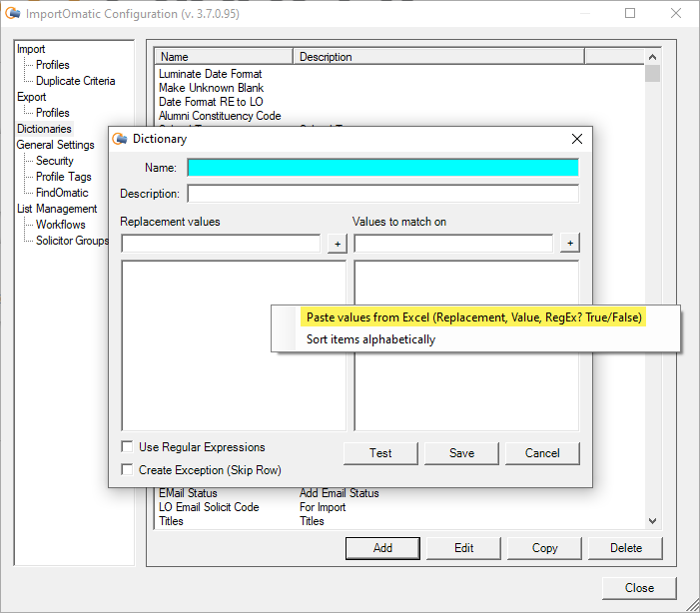The width and height of the screenshot is (700, 613).
Task: Open Profiles under Export
Action: [x=53, y=113]
